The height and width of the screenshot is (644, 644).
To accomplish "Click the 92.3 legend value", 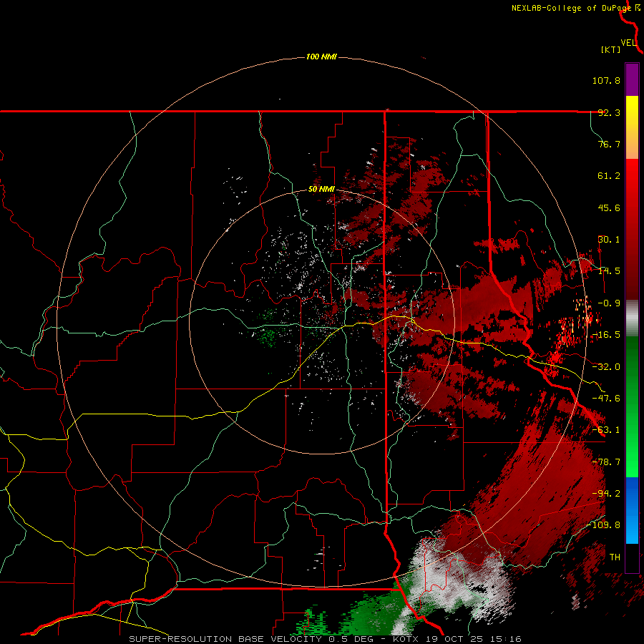I will (609, 112).
